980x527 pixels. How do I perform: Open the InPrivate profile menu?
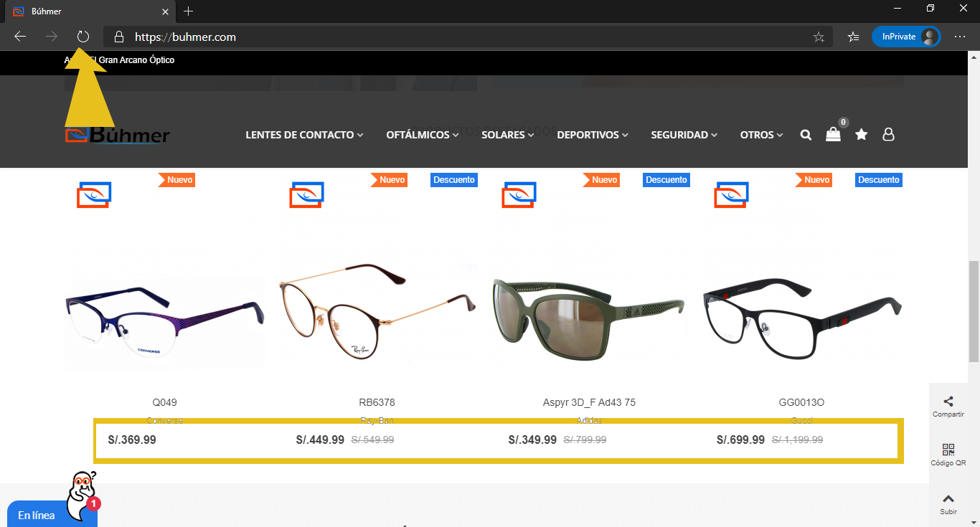pyautogui.click(x=906, y=37)
